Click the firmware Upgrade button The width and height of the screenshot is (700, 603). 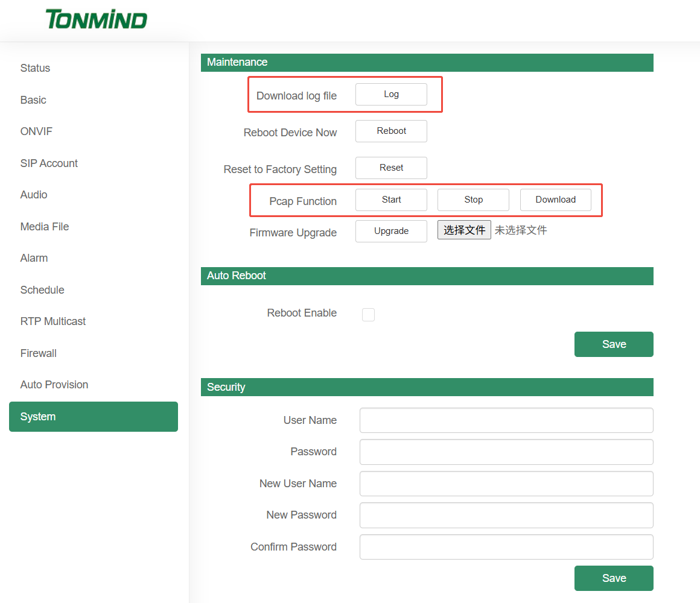click(391, 231)
